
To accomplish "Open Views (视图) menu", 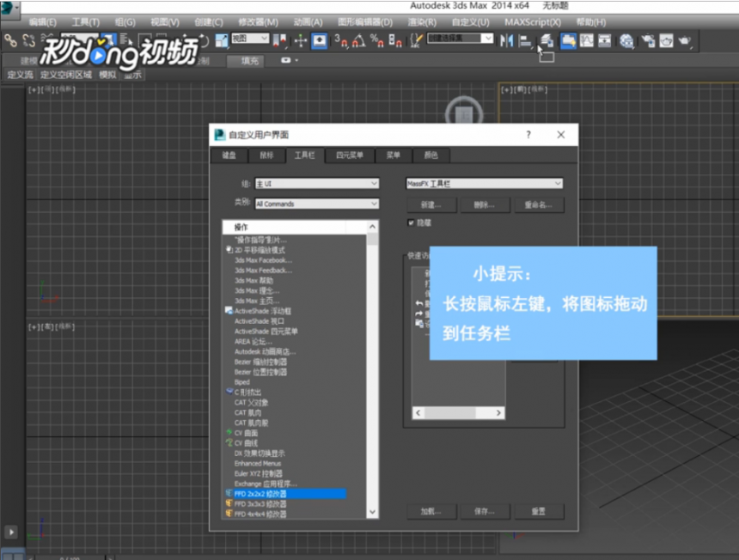I will pos(164,22).
